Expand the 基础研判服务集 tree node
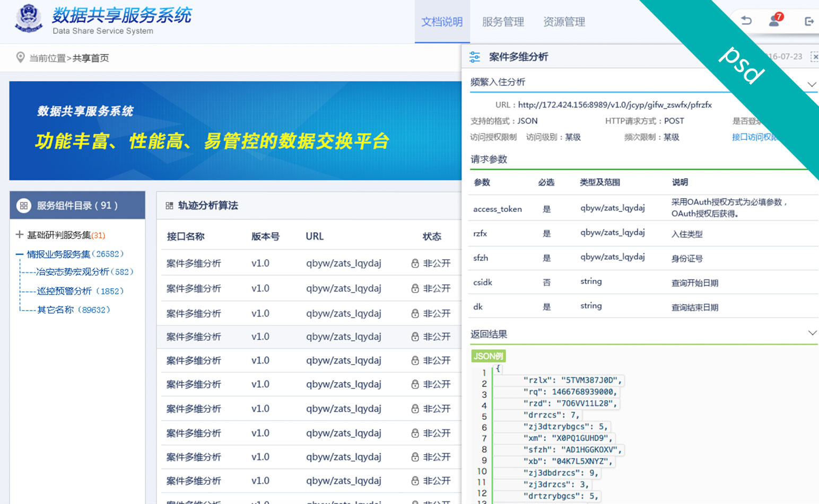 click(20, 235)
